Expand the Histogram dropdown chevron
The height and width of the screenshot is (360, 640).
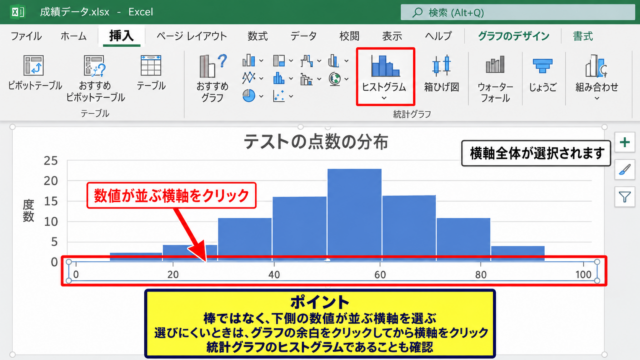(384, 98)
